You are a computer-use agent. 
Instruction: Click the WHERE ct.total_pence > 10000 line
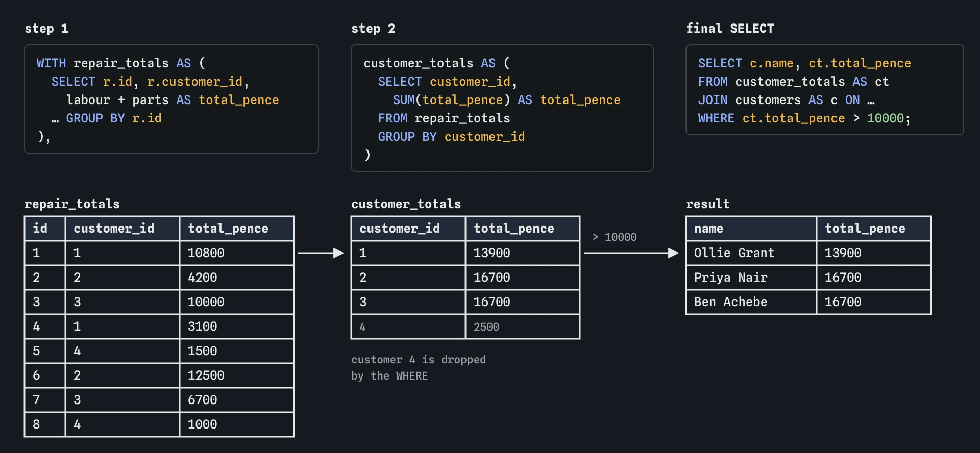tap(804, 118)
